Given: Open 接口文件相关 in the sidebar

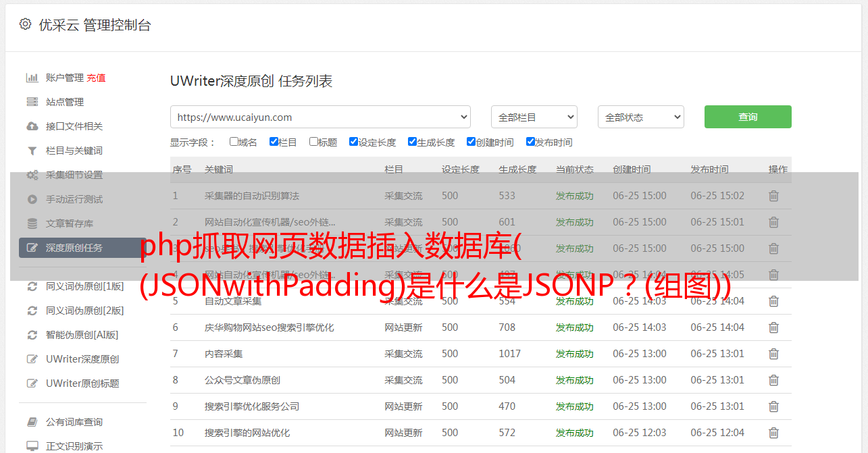Looking at the screenshot, I should tap(74, 126).
